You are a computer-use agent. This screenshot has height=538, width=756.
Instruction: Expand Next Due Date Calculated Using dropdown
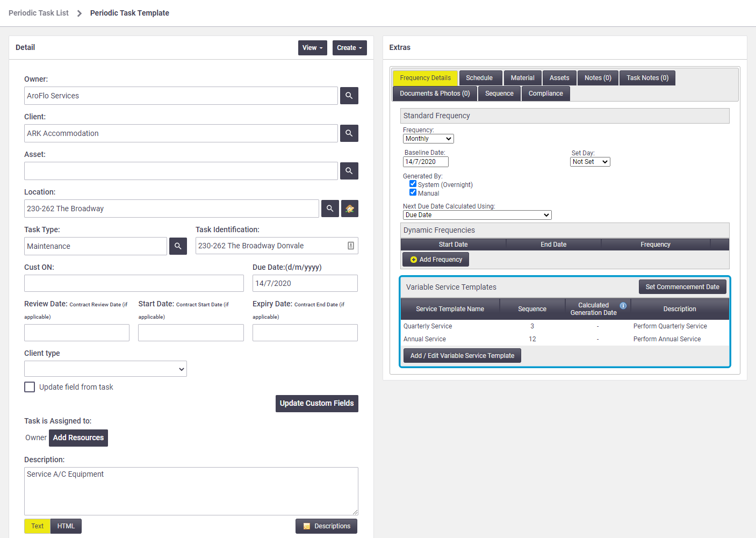coord(477,215)
